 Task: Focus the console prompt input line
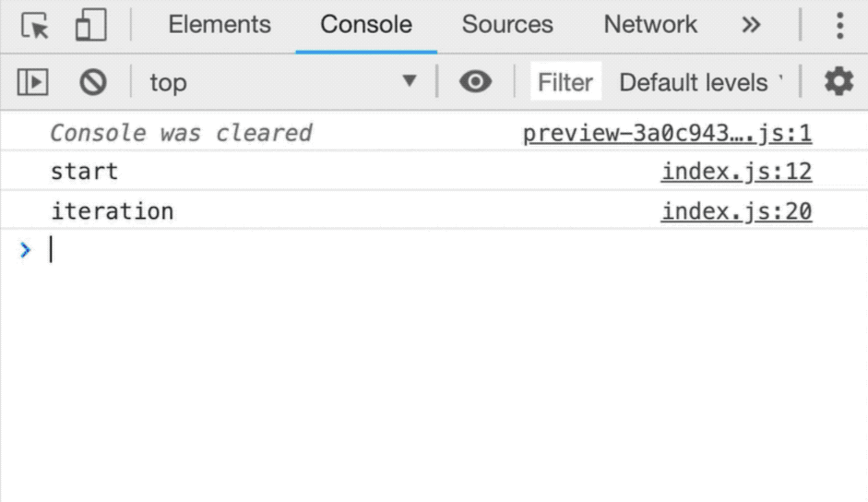(x=369, y=250)
